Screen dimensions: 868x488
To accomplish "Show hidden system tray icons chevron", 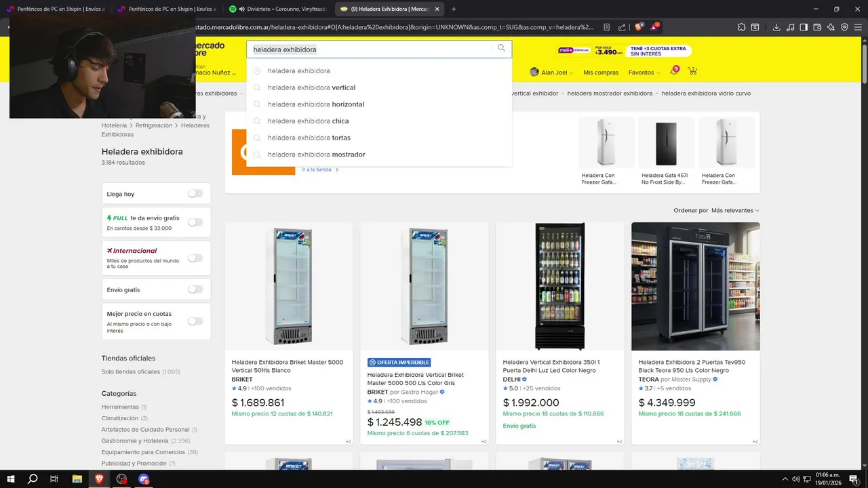I will coord(785,479).
